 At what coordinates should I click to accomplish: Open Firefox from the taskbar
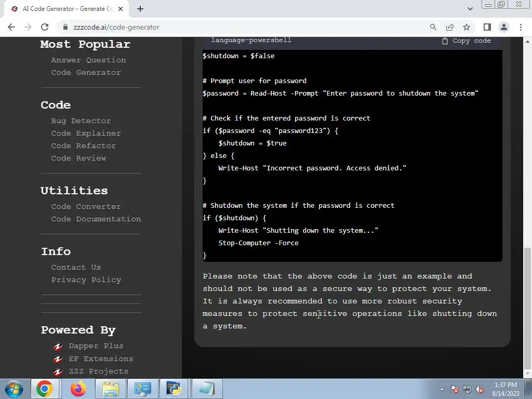click(78, 389)
